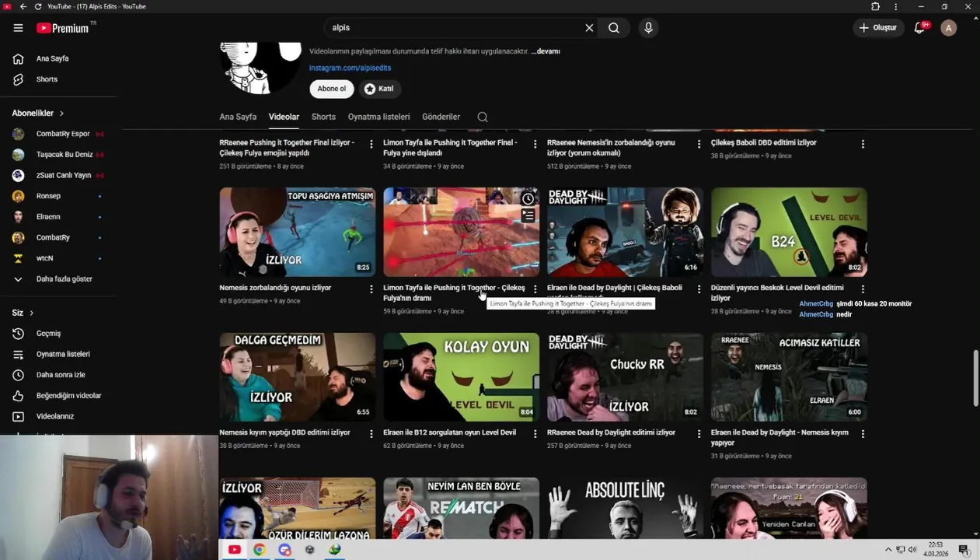Start voice search with microphone icon

(648, 28)
